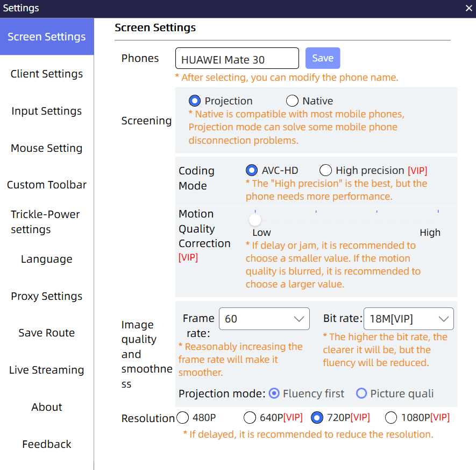Click the Phones name input field

point(237,58)
